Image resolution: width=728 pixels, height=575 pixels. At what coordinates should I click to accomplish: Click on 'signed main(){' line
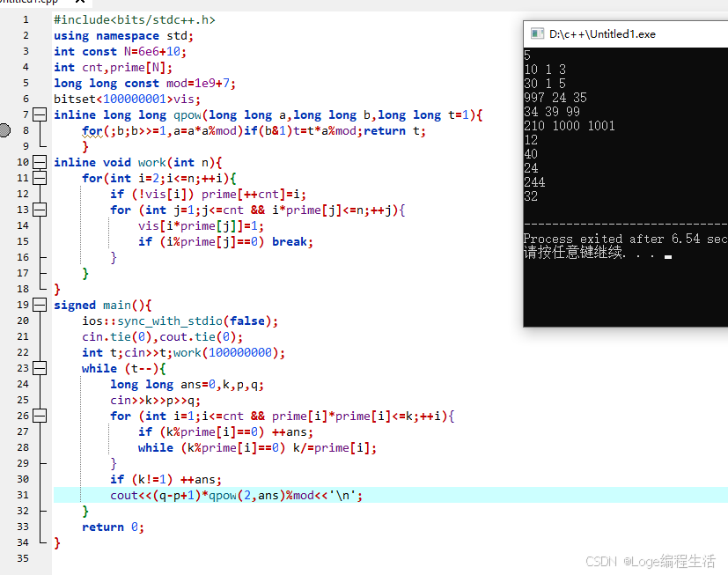(x=103, y=306)
